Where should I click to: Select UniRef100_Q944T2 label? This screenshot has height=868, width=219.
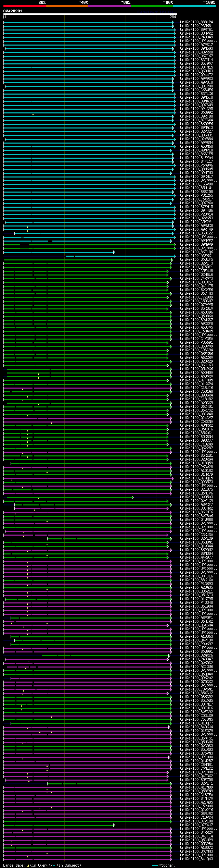click(x=196, y=75)
